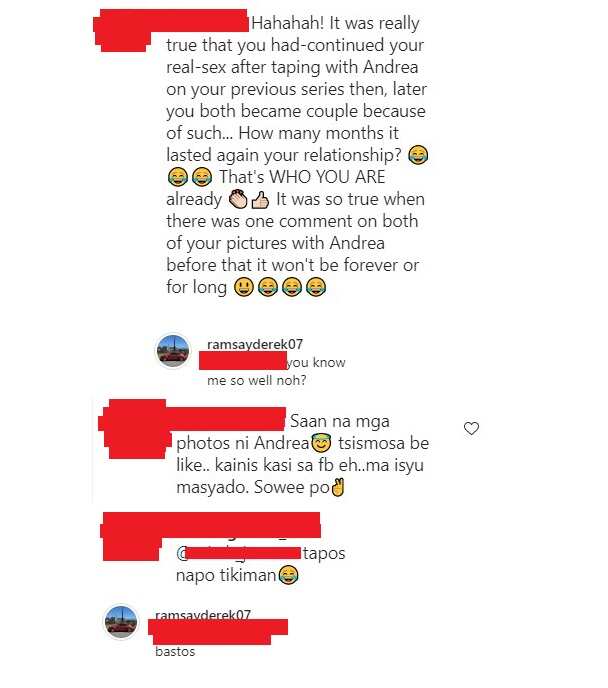Click the laughing emoji after "napo tikiman"
The height and width of the screenshot is (688, 608).
(x=288, y=575)
